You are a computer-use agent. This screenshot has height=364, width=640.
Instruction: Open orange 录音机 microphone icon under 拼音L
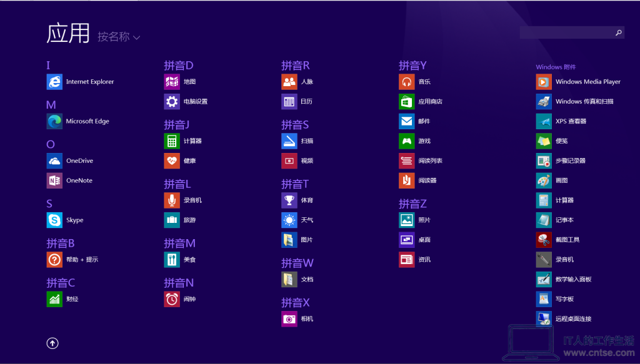[x=172, y=200]
